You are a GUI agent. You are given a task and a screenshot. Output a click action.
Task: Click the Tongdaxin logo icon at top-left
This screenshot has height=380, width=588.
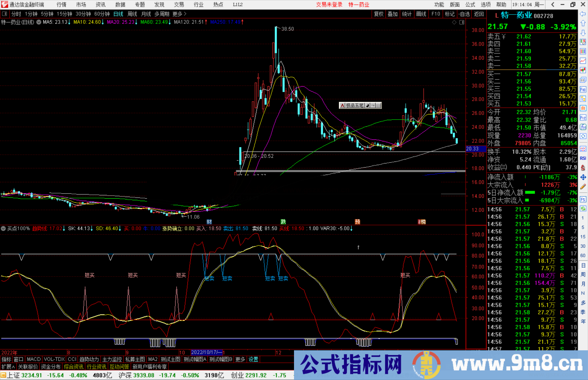click(4, 4)
